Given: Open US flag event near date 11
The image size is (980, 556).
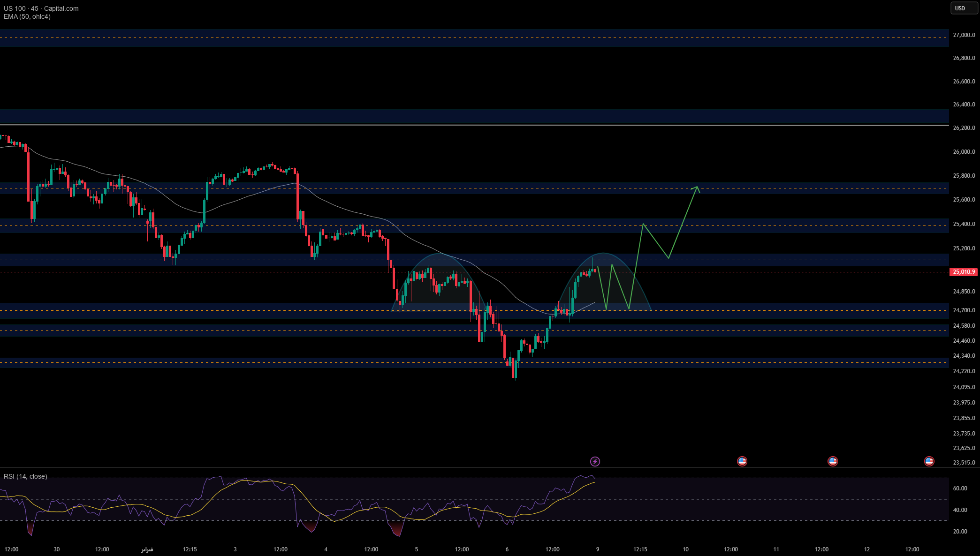Looking at the screenshot, I should pyautogui.click(x=832, y=461).
